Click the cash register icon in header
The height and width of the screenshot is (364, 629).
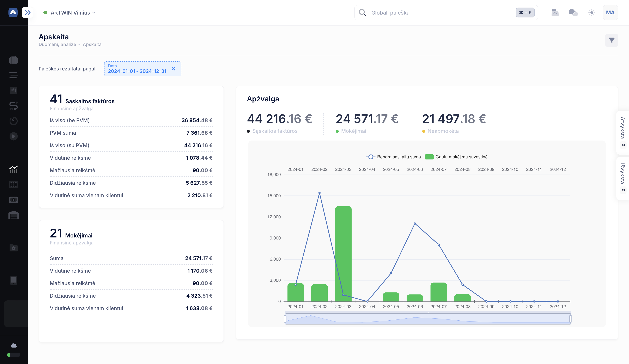tap(555, 13)
